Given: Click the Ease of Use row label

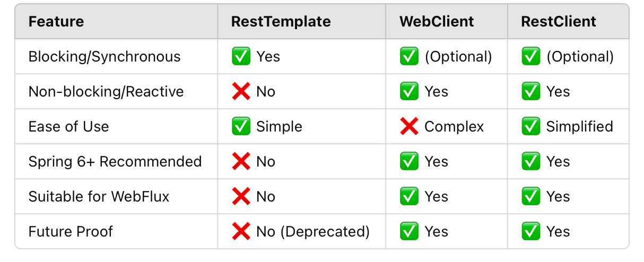Looking at the screenshot, I should (68, 127).
